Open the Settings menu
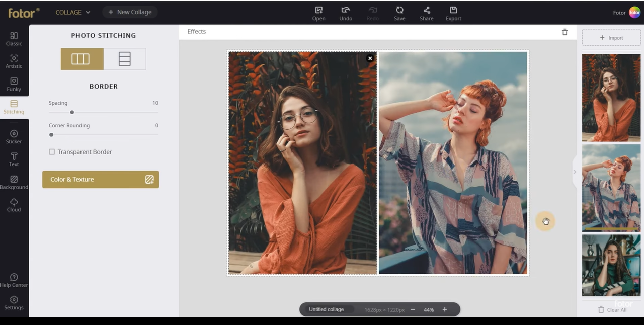The width and height of the screenshot is (644, 325). pyautogui.click(x=14, y=302)
